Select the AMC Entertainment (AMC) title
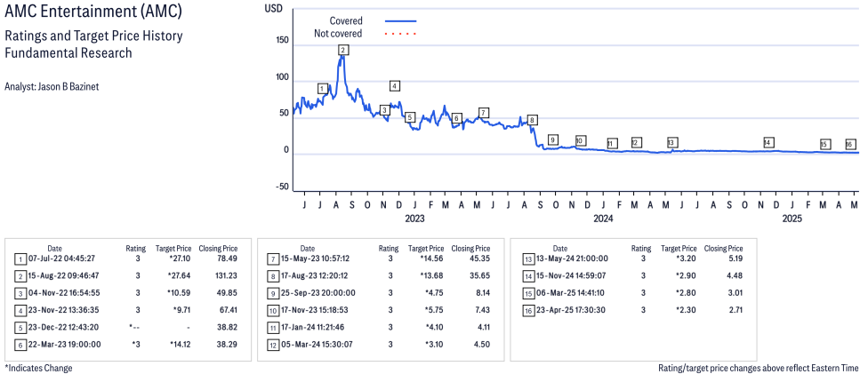This screenshot has width=868, height=374. tap(92, 11)
